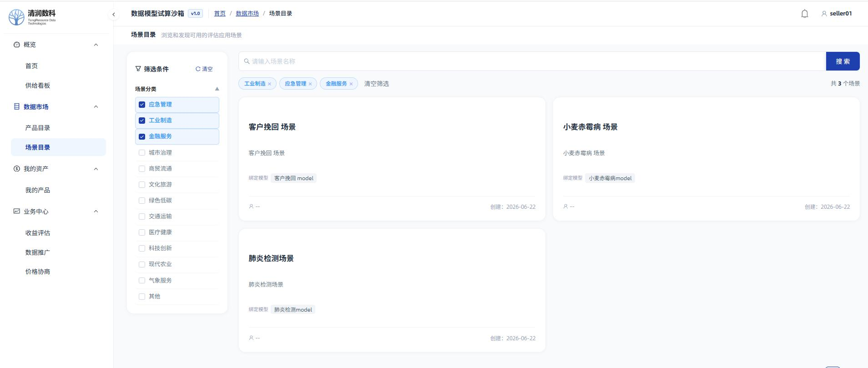The height and width of the screenshot is (368, 868).
Task: Select 场景目录 in the sidebar
Action: [x=58, y=147]
